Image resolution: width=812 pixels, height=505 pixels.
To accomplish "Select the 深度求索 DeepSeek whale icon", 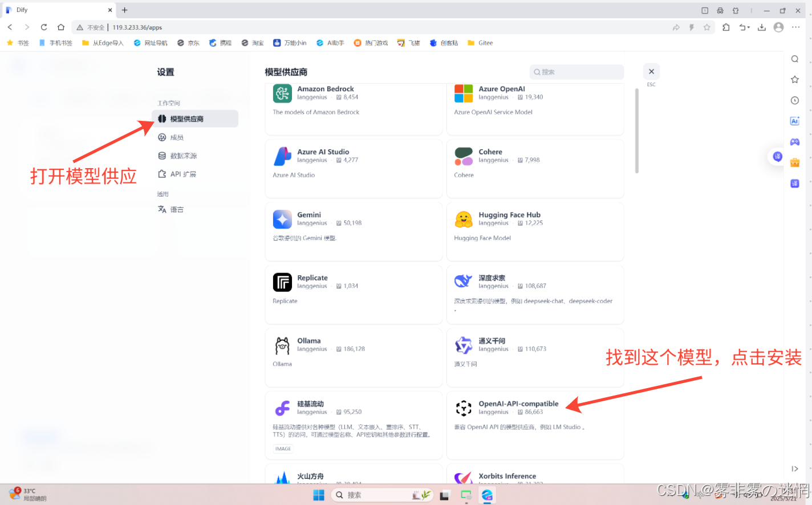I will tap(464, 282).
